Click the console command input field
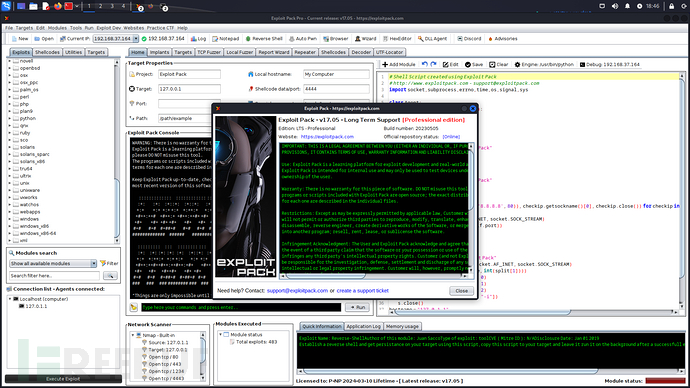 point(241,307)
